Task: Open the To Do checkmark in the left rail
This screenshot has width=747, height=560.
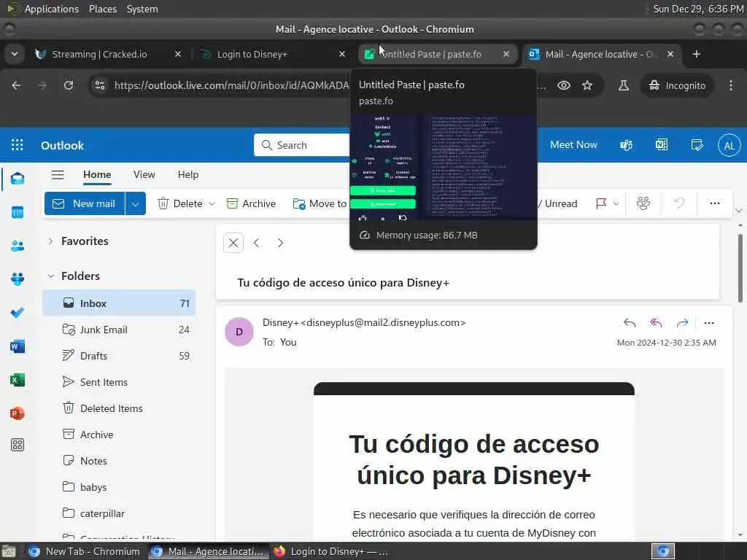Action: click(x=18, y=312)
